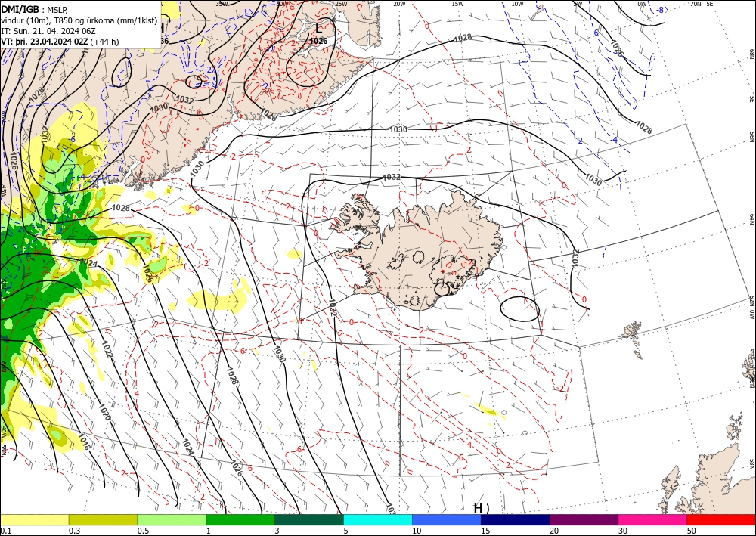Click the legend value label '0.1'
This screenshot has height=536, width=756.
(x=6, y=531)
